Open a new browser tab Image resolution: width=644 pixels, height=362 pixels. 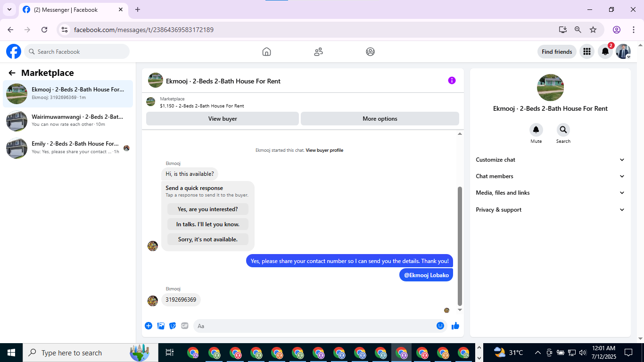pos(138,9)
